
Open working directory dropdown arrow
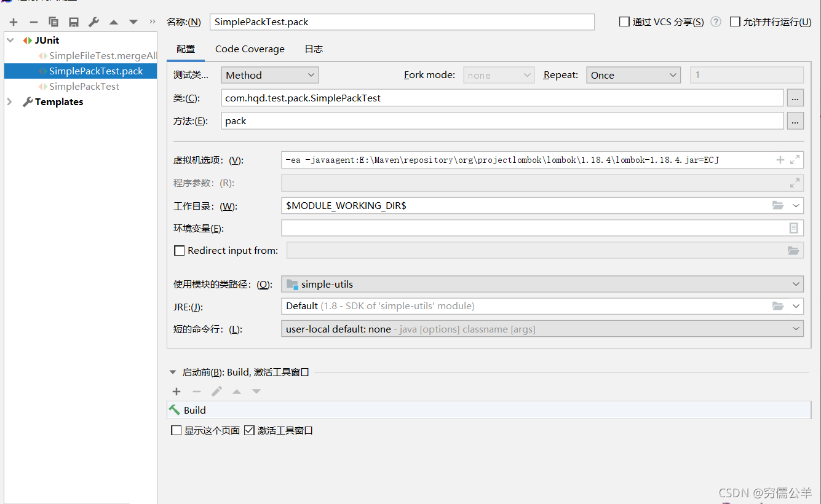796,206
